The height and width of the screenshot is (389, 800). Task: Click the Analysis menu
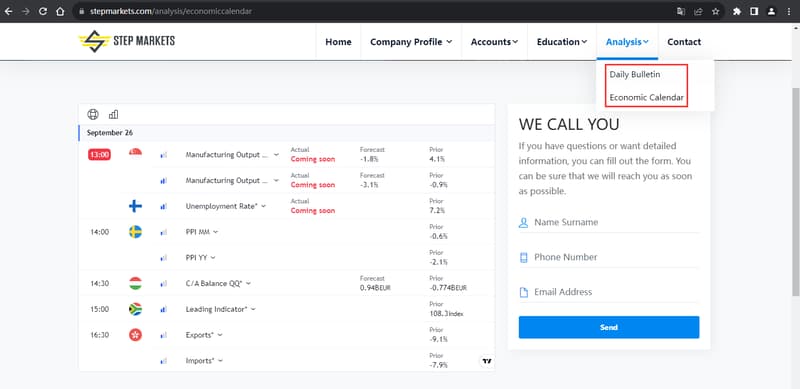[x=627, y=42]
